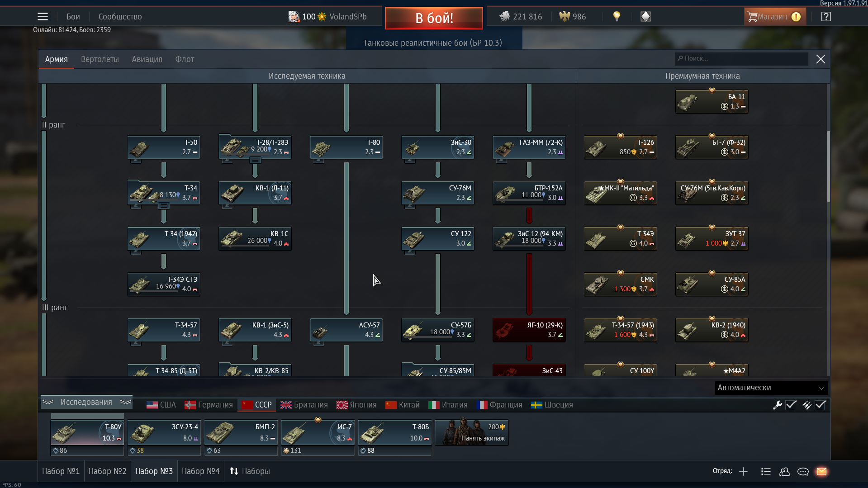The image size is (868, 488).
Task: Select the Япония nation tab
Action: tap(357, 405)
